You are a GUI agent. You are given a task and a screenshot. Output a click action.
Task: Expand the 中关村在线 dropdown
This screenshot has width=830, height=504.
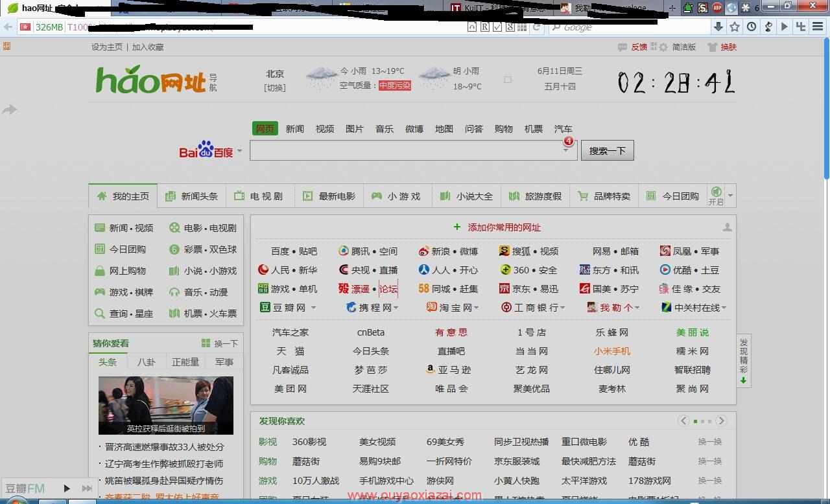(724, 308)
